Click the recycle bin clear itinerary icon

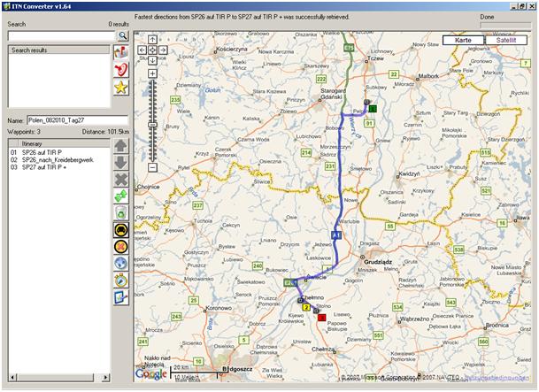pyautogui.click(x=121, y=213)
